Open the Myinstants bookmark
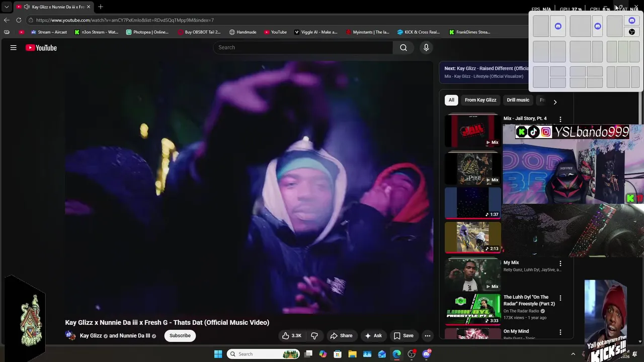The width and height of the screenshot is (644, 362). (368, 32)
